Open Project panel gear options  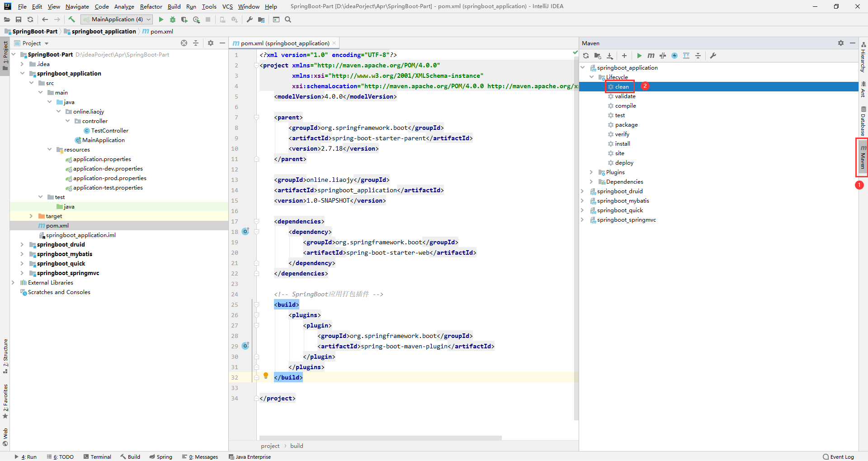pyautogui.click(x=211, y=43)
